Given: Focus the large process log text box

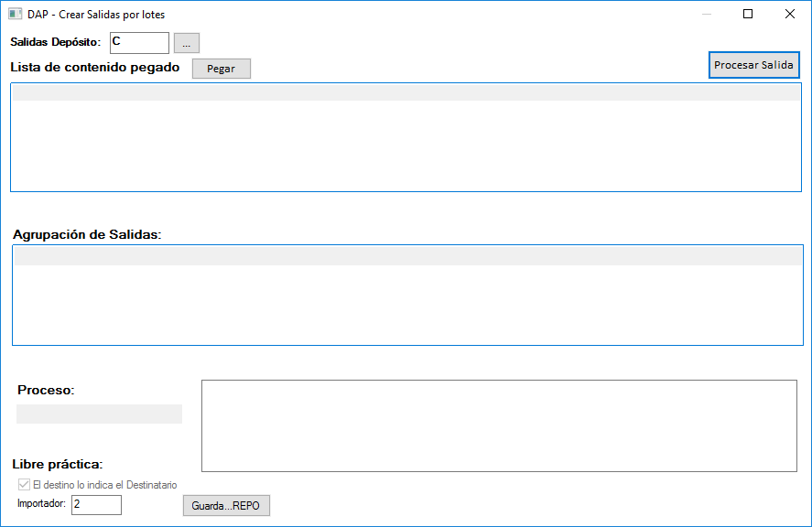Looking at the screenshot, I should [499, 425].
